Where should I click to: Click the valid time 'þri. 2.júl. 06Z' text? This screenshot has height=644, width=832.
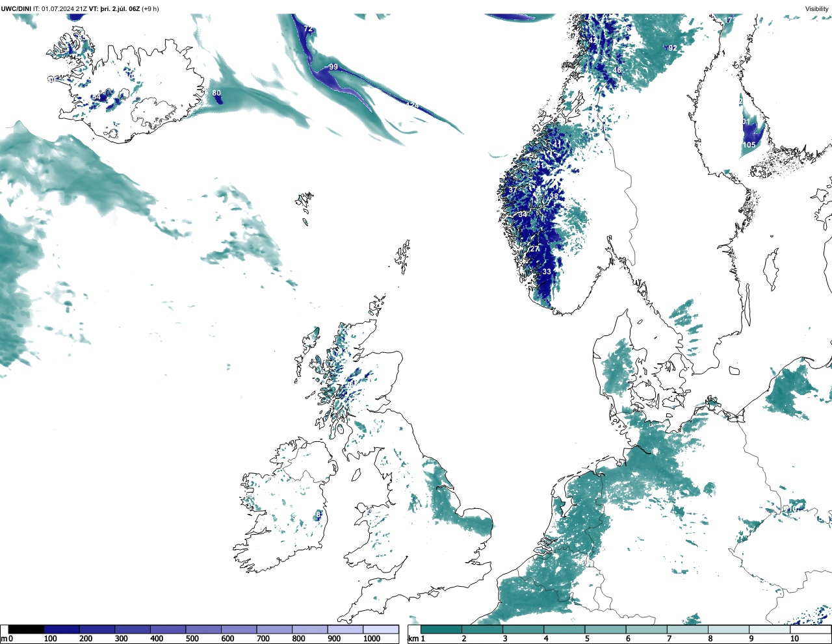tap(120, 8)
